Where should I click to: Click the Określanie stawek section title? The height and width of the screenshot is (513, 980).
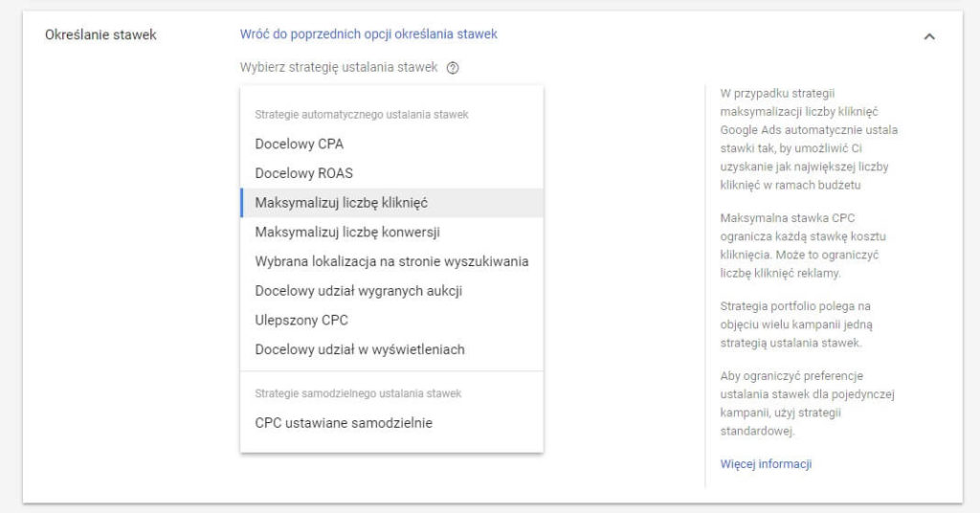click(x=100, y=35)
